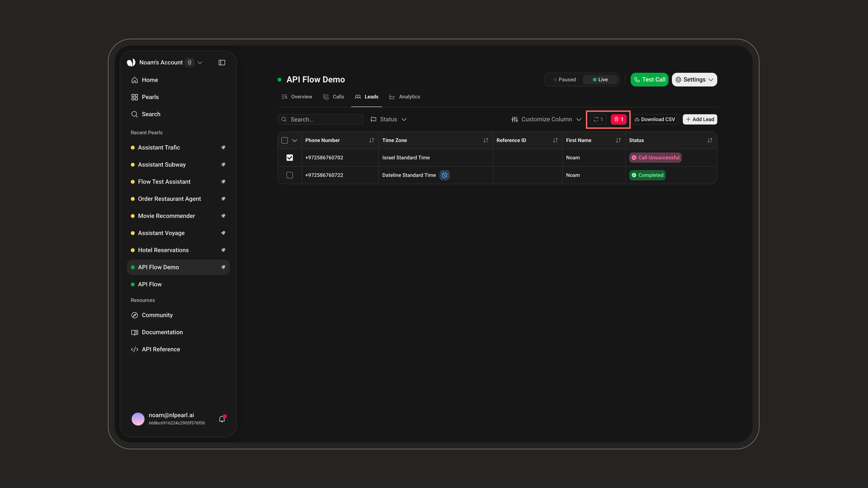Click account ID 668bc6916224c2905f576f50
Screen dimensions: 868x488
point(176,423)
